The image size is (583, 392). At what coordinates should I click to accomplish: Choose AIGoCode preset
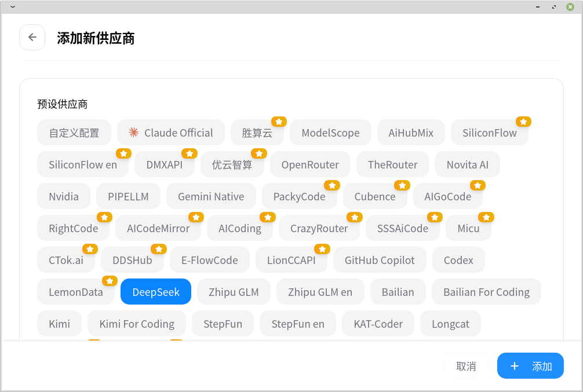click(x=447, y=196)
